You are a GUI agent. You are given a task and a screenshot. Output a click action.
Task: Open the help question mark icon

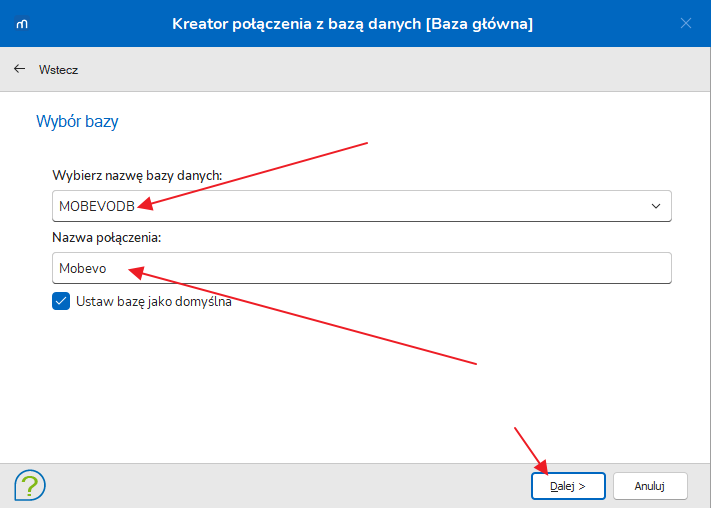point(30,485)
